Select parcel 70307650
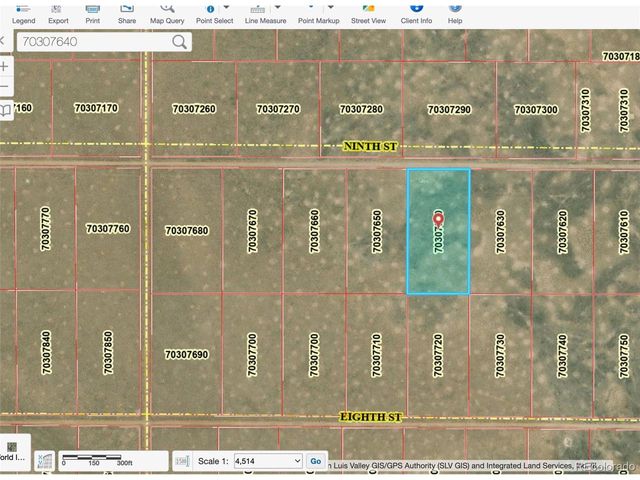Viewport: 640px width, 480px height. tap(376, 231)
